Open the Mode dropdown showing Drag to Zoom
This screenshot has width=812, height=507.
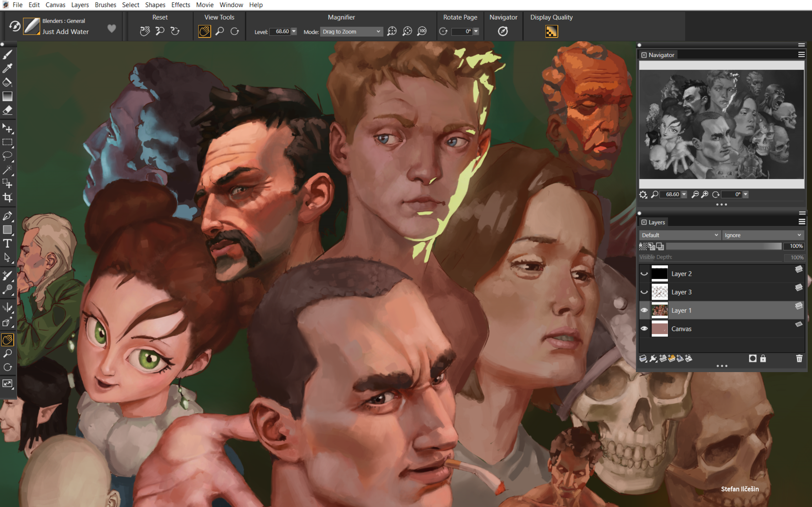(x=351, y=32)
